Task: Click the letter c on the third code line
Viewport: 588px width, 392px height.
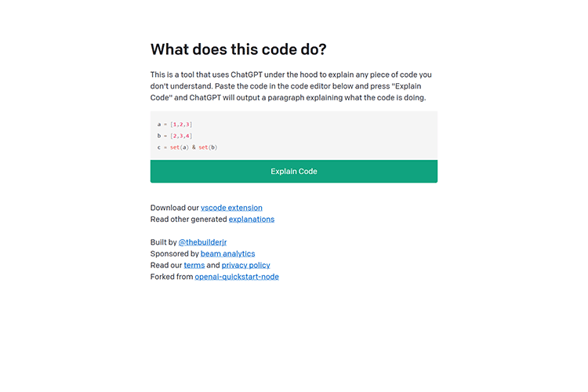Action: pyautogui.click(x=158, y=147)
